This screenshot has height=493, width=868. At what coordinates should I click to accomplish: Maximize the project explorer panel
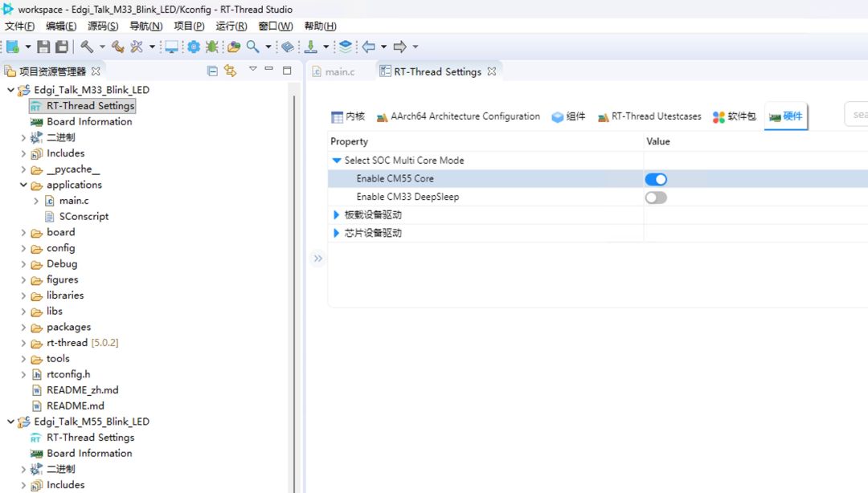[287, 71]
